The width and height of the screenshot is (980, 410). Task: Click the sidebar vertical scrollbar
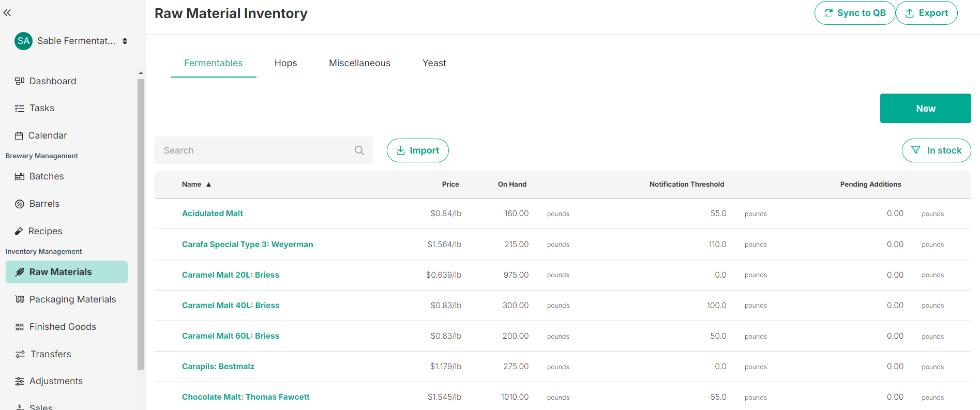point(141,222)
